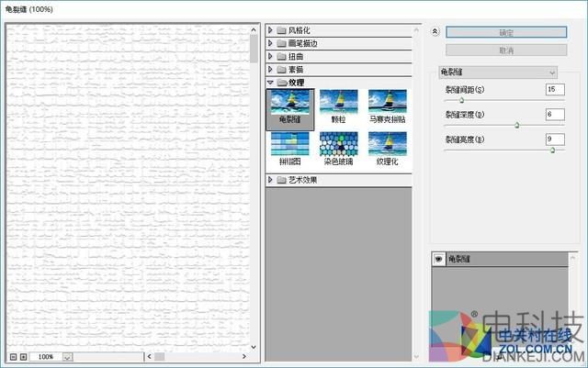Choose the 染色玻璃 filter thumbnail
The width and height of the screenshot is (588, 368).
click(x=339, y=149)
